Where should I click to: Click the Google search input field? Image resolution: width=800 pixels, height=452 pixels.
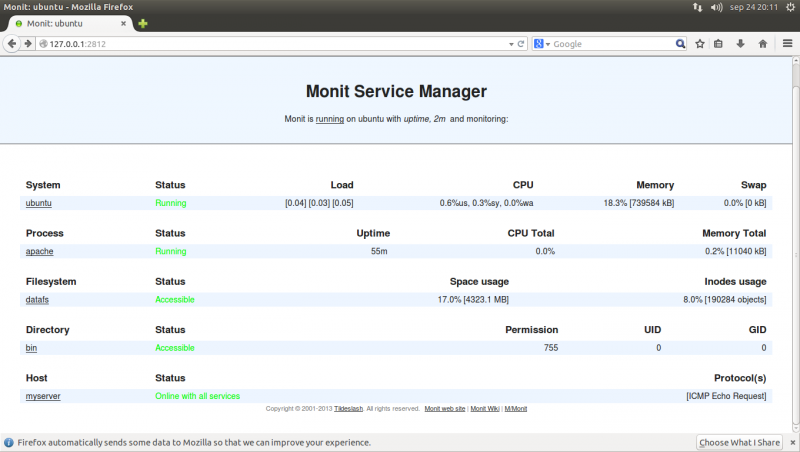(610, 44)
